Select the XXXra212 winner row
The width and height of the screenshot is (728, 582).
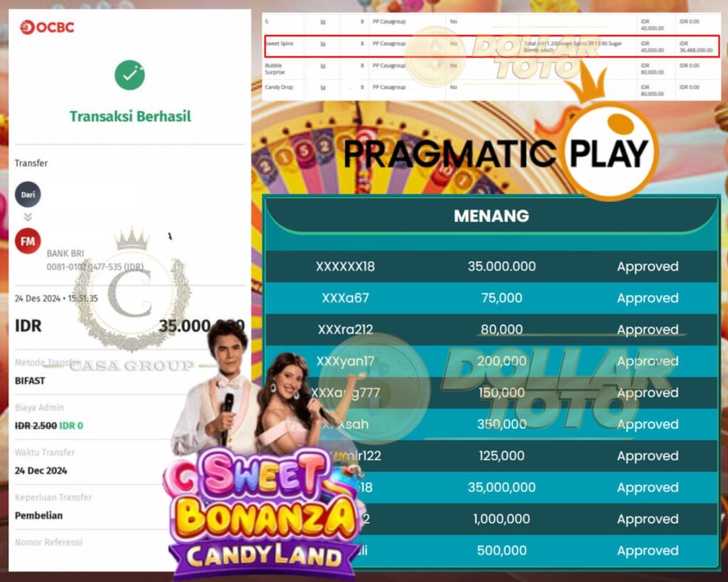point(491,330)
